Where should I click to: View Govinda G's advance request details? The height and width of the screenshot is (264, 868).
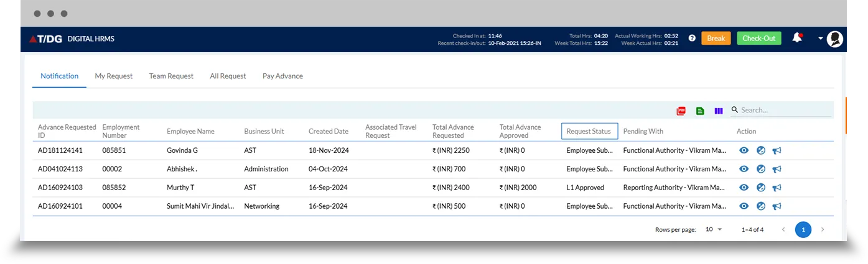point(744,150)
